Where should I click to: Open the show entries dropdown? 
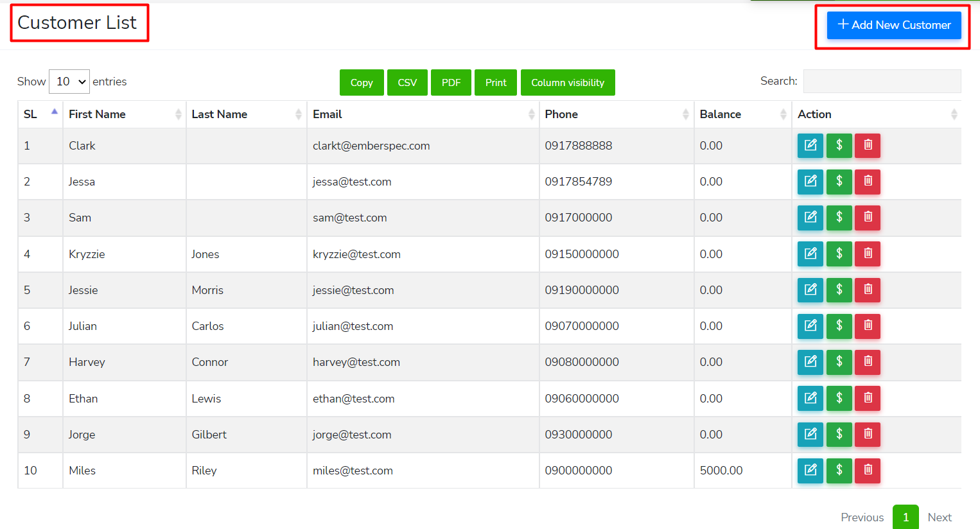(x=69, y=82)
